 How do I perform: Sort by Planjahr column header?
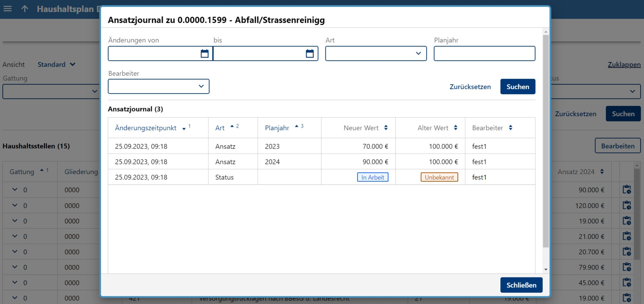(x=277, y=128)
